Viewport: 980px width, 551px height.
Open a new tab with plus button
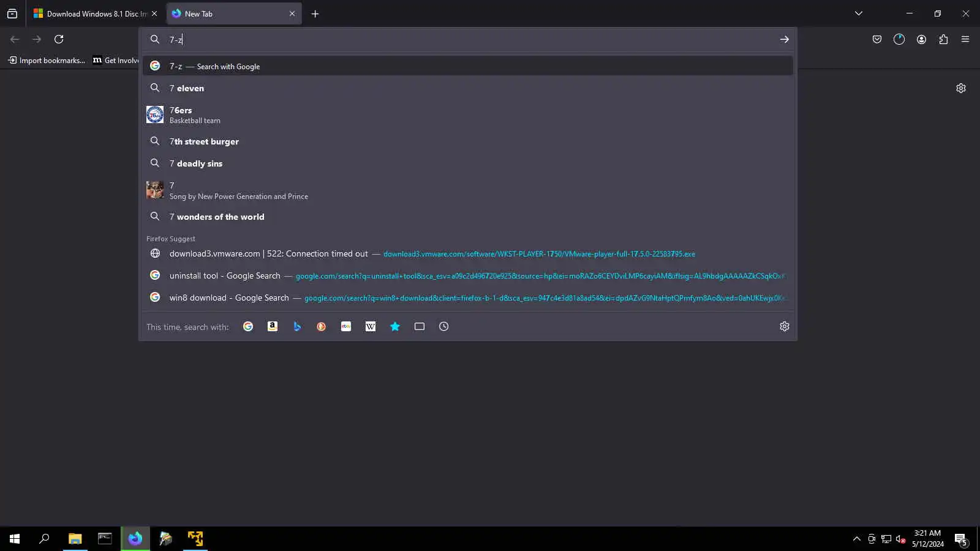tap(315, 13)
